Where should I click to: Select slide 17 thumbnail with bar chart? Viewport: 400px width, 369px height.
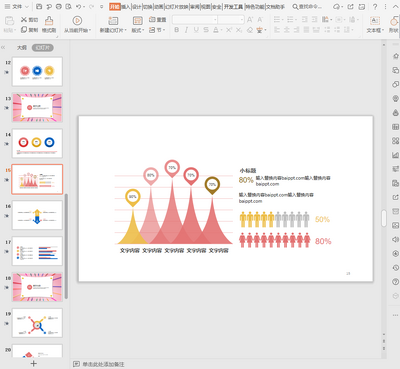tap(37, 251)
